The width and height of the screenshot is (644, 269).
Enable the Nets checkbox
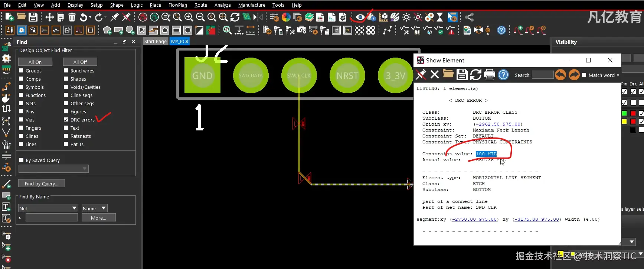tap(21, 103)
